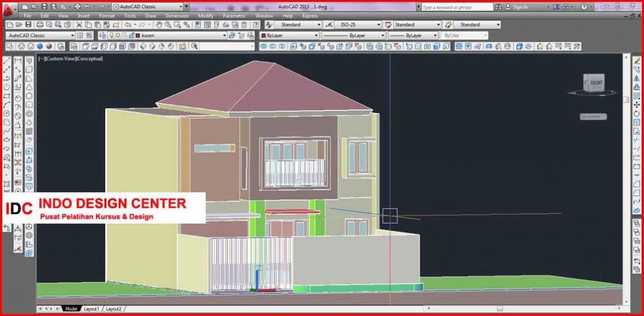Open the Dimension menu
The height and width of the screenshot is (316, 644).
tap(177, 16)
